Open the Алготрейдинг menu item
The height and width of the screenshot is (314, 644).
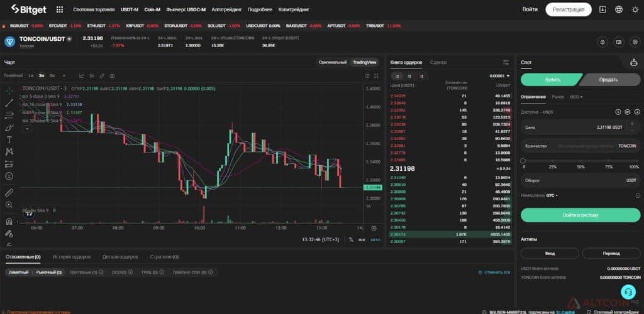pos(226,9)
